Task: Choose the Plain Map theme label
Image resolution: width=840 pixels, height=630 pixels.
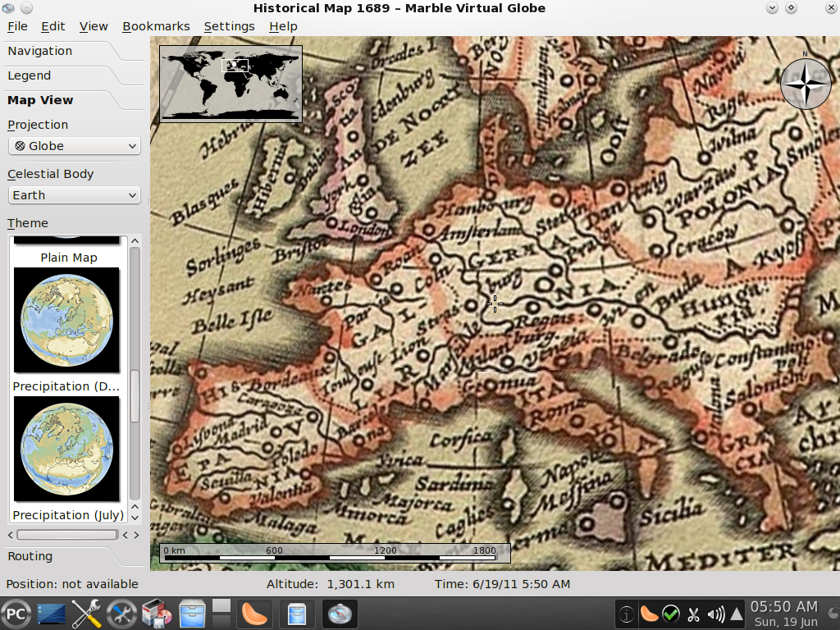Action: pos(69,258)
